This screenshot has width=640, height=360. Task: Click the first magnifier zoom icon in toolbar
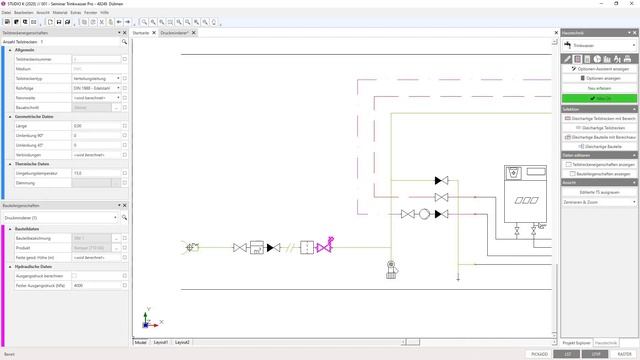pos(144,22)
